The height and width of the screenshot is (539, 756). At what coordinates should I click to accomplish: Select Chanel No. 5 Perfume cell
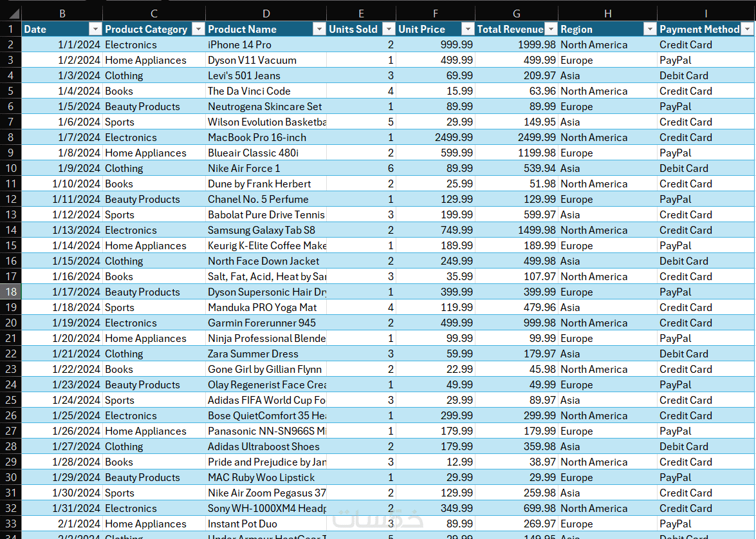266,199
